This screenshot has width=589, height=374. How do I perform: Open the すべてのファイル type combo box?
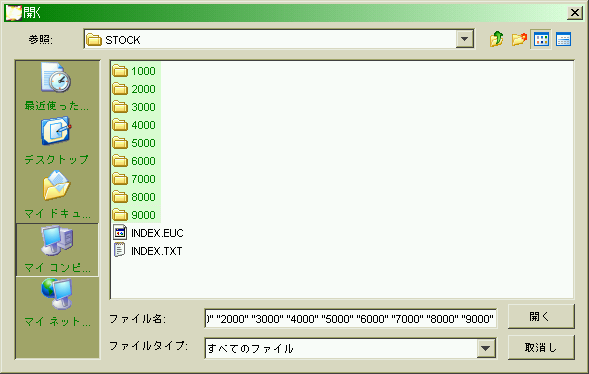[350, 348]
